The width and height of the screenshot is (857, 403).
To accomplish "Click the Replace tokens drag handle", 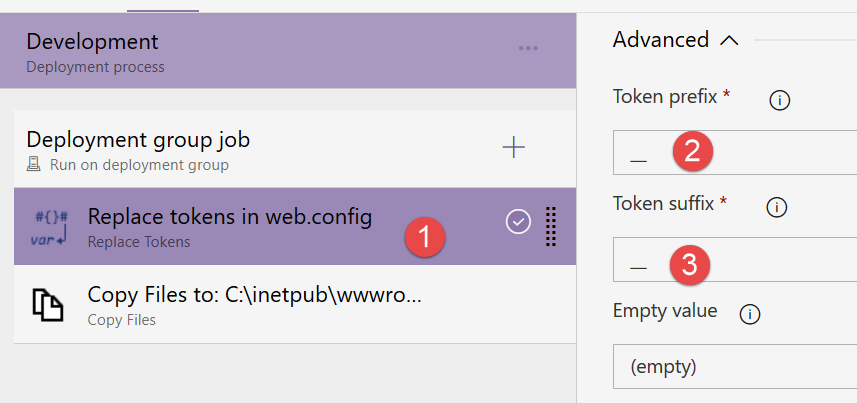I will [x=550, y=226].
